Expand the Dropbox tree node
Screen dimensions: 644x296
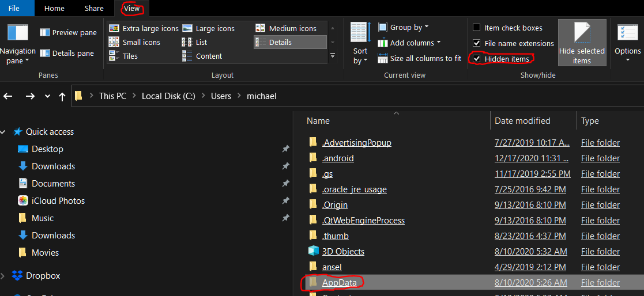pos(4,276)
